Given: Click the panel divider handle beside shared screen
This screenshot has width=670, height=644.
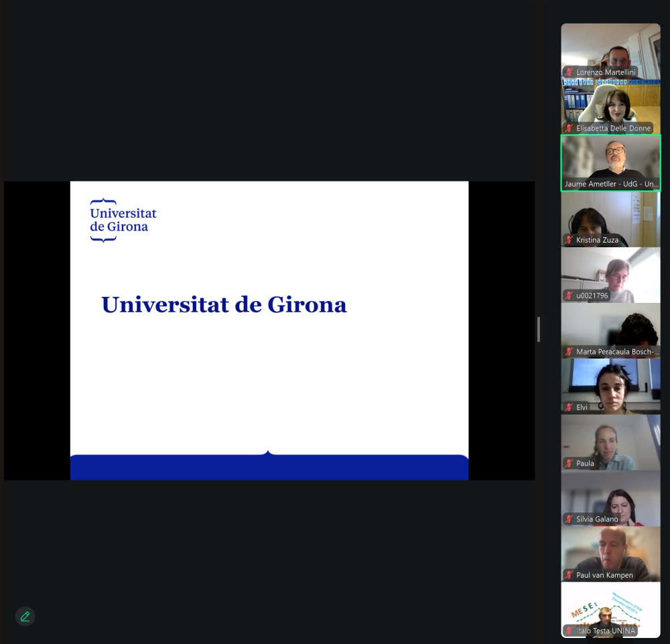Looking at the screenshot, I should pos(539,330).
